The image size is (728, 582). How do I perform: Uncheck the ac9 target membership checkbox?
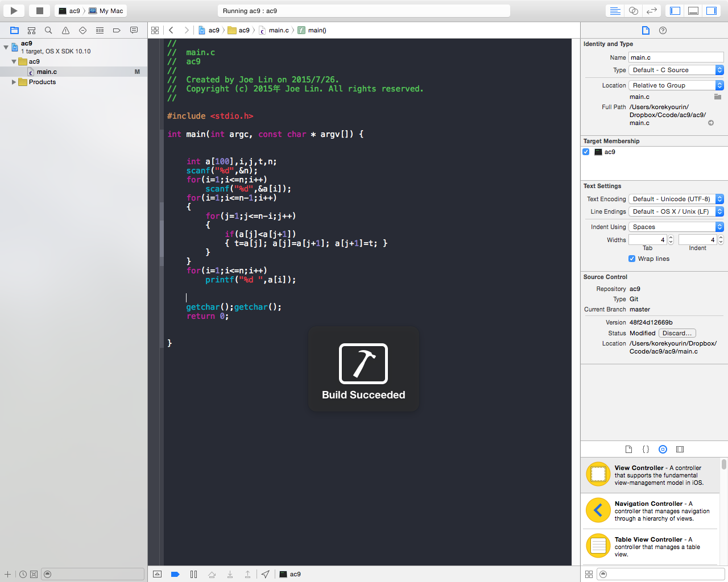(x=586, y=152)
